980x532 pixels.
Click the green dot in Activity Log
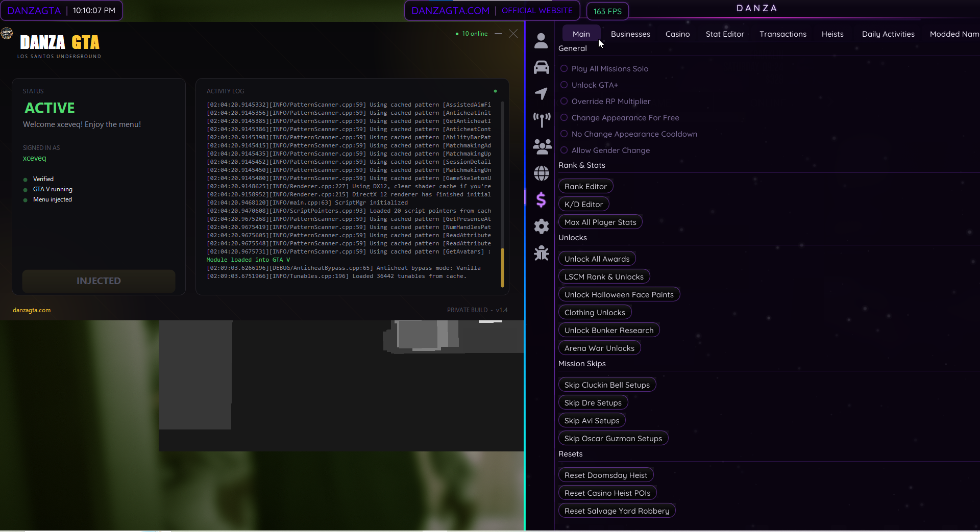[x=495, y=91]
